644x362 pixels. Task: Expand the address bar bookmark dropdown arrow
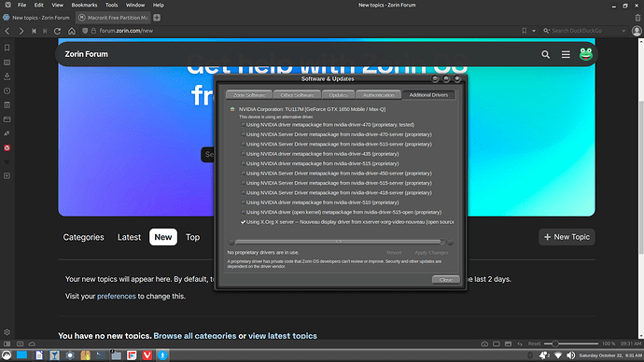(x=534, y=31)
